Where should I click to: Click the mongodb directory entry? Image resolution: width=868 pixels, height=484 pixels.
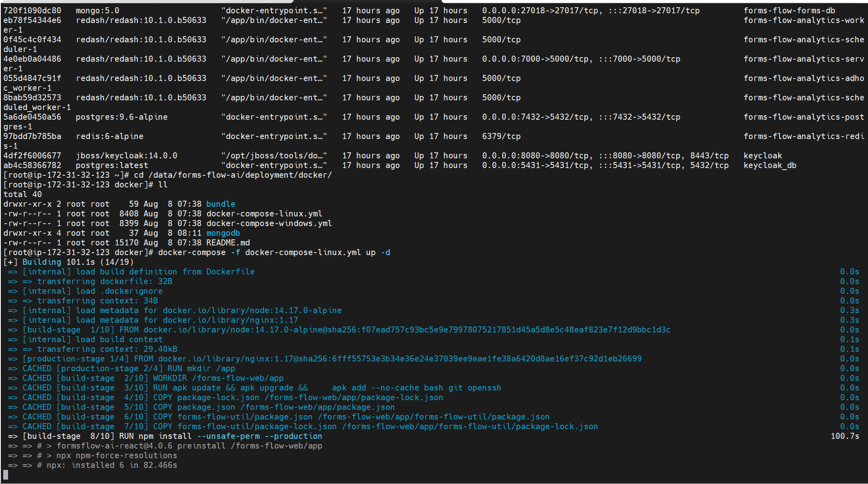tap(223, 233)
